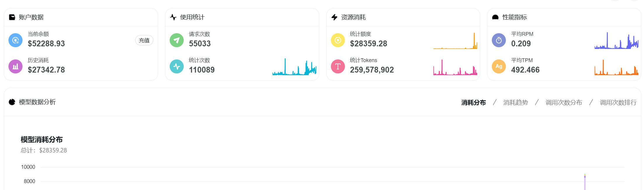The height and width of the screenshot is (190, 644).
Task: Open the 调用次数分布 tab
Action: 564,103
